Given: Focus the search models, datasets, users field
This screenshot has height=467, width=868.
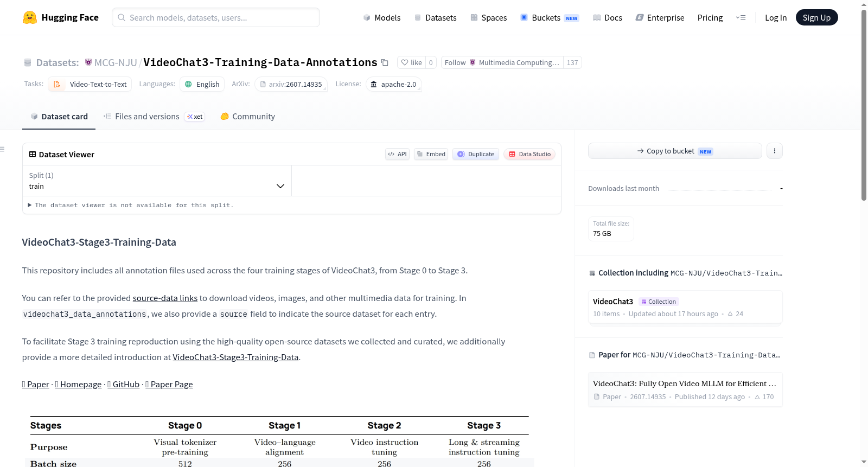Looking at the screenshot, I should pyautogui.click(x=216, y=17).
